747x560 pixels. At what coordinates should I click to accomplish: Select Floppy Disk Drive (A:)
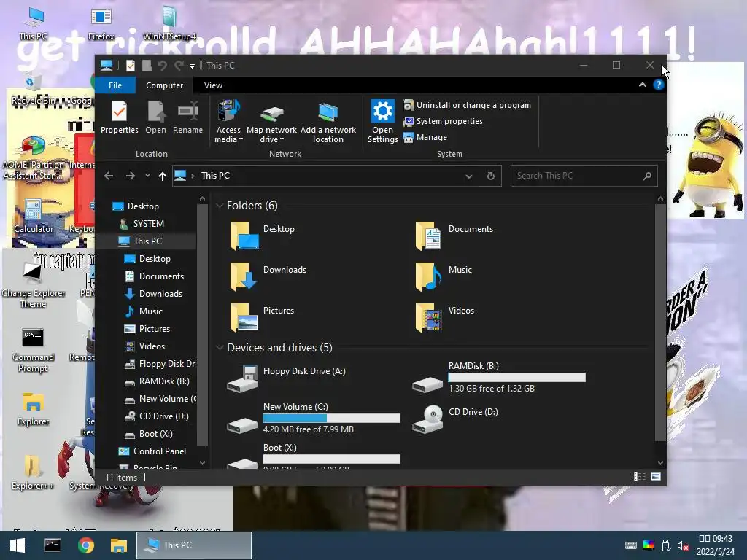pyautogui.click(x=287, y=378)
